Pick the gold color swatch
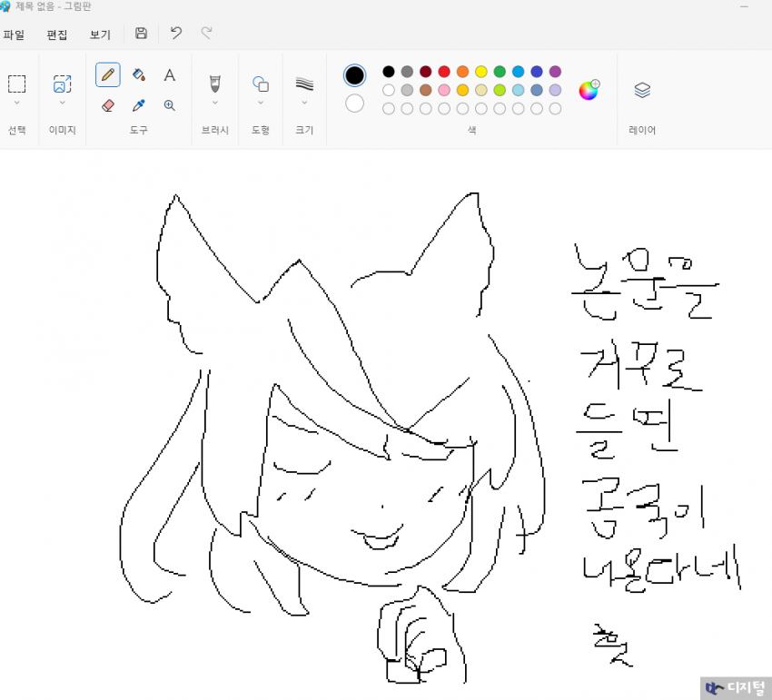The width and height of the screenshot is (772, 700). [x=463, y=90]
